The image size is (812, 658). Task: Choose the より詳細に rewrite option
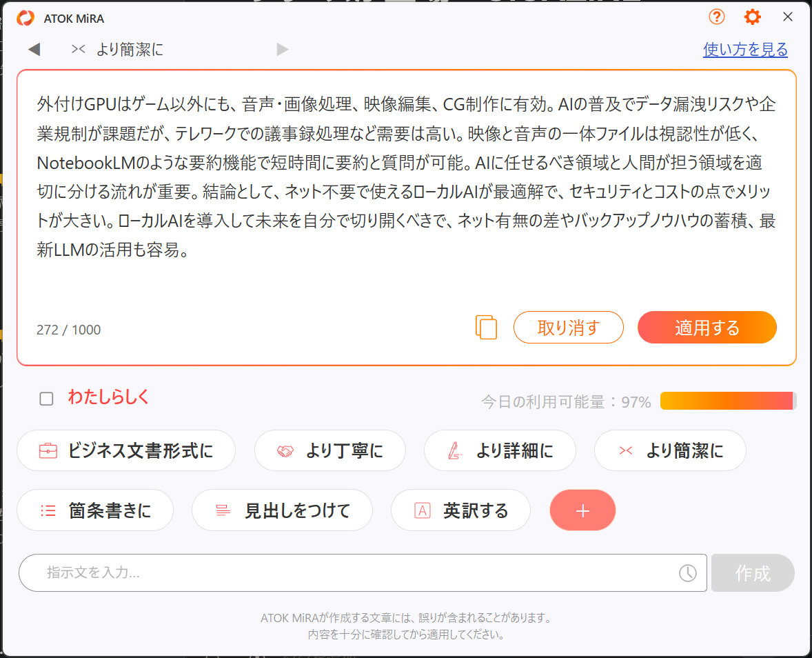point(499,451)
